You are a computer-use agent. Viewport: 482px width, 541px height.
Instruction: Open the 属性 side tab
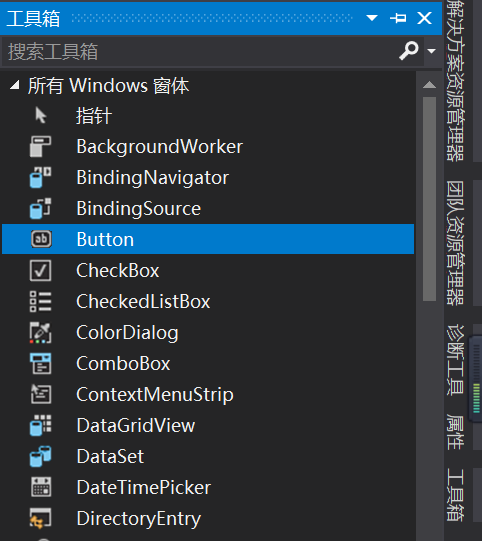click(455, 432)
